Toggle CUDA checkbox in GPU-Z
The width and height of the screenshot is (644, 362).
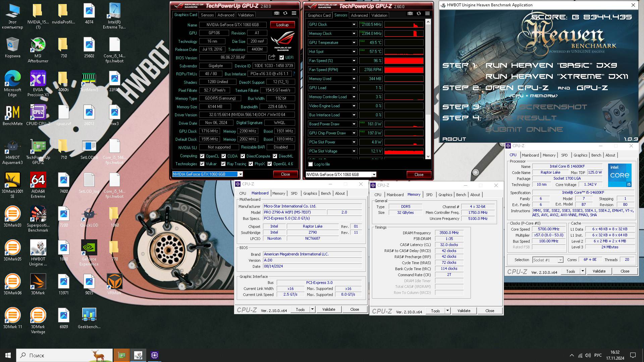(x=223, y=156)
